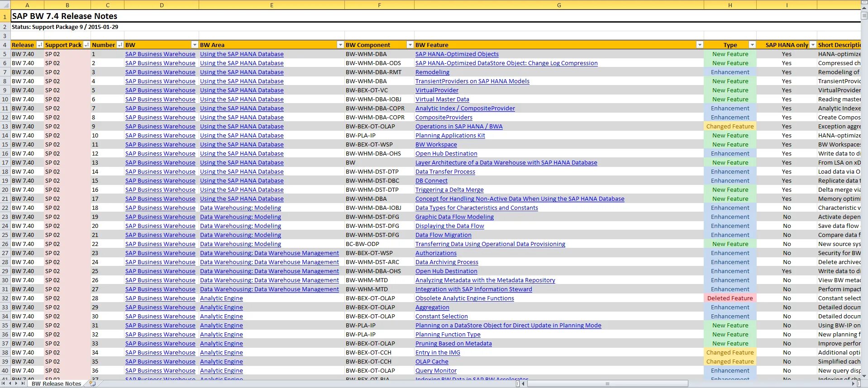The width and height of the screenshot is (868, 388).
Task: Open the SAP HANA only filter dropdown
Action: [813, 45]
